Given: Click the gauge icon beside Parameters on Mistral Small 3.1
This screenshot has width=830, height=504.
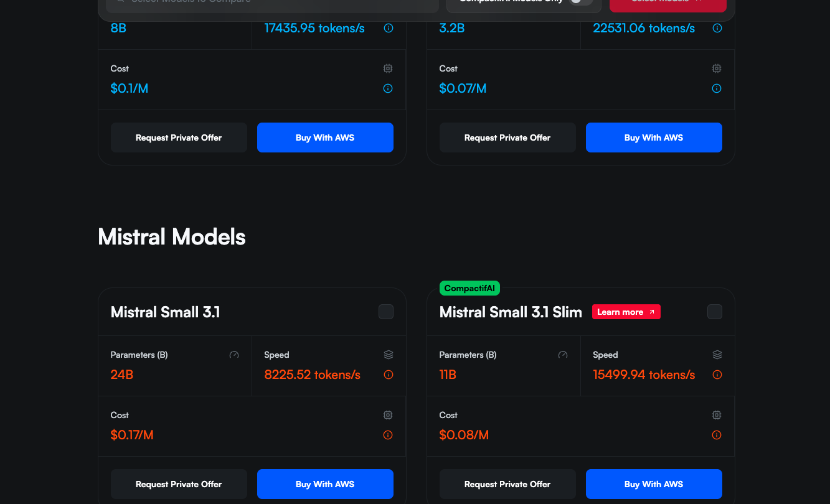Looking at the screenshot, I should (x=234, y=355).
